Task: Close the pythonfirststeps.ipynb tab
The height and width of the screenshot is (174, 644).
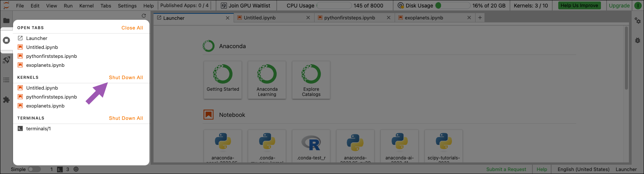Action: (x=389, y=18)
